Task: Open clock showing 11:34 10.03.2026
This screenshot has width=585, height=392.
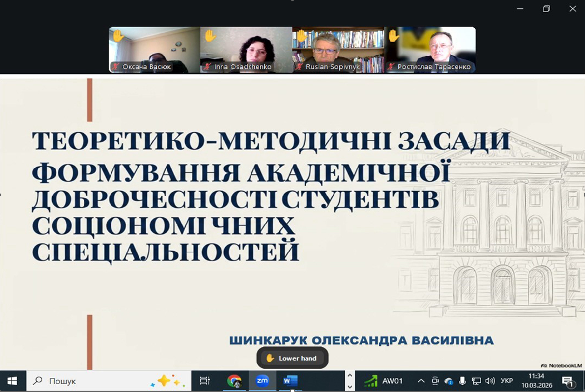Action: 536,381
